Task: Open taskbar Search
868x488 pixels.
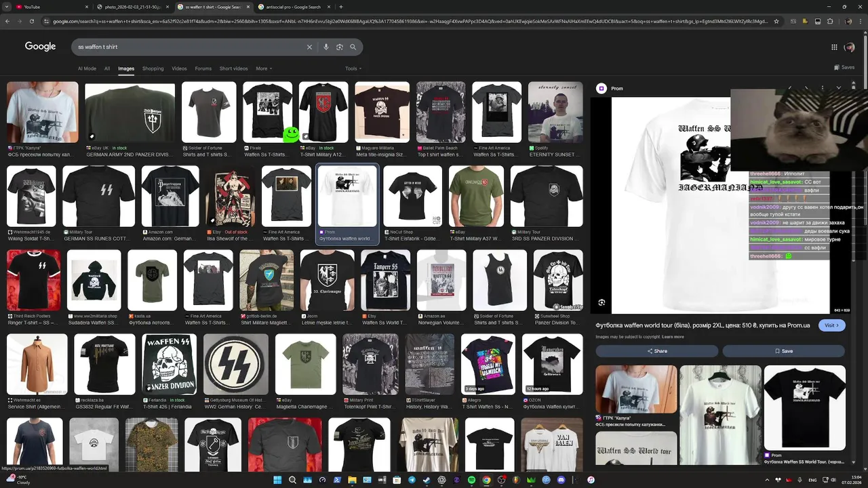Action: click(292, 480)
